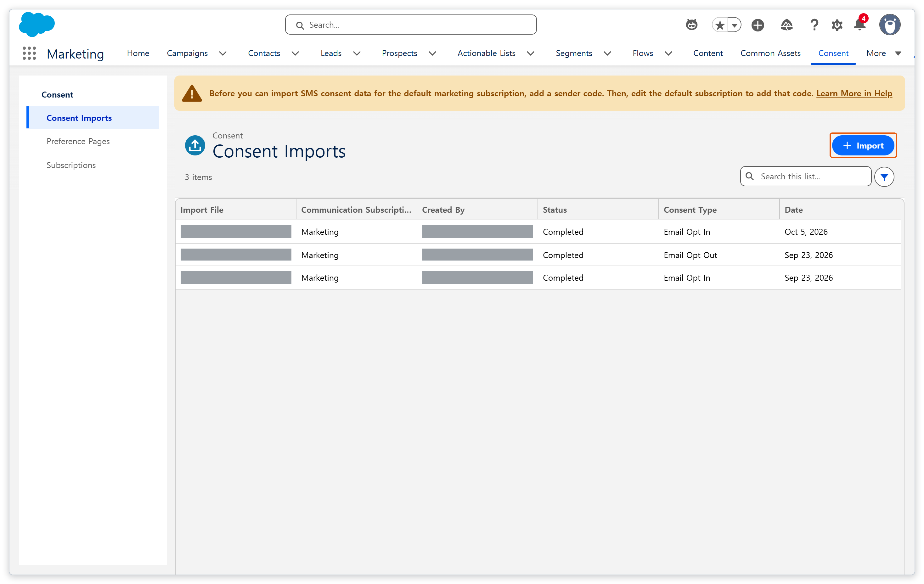Open the user avatar profile menu
The width and height of the screenshot is (924, 584).
coord(890,25)
